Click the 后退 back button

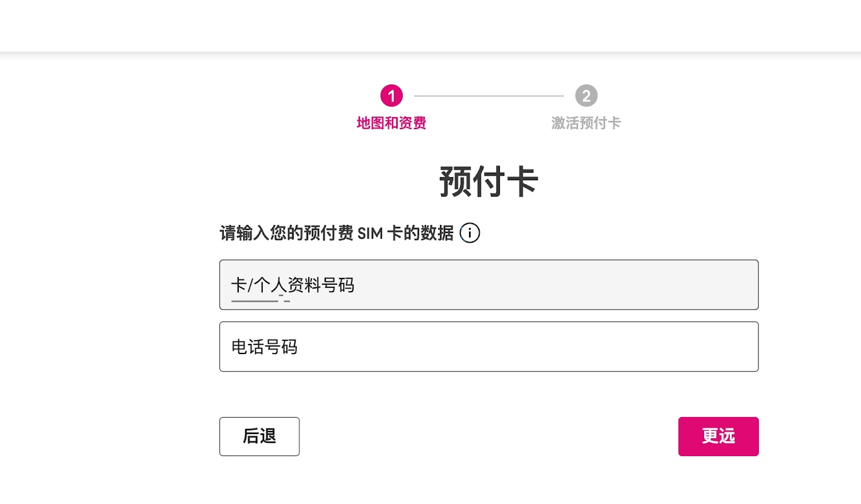pos(259,436)
